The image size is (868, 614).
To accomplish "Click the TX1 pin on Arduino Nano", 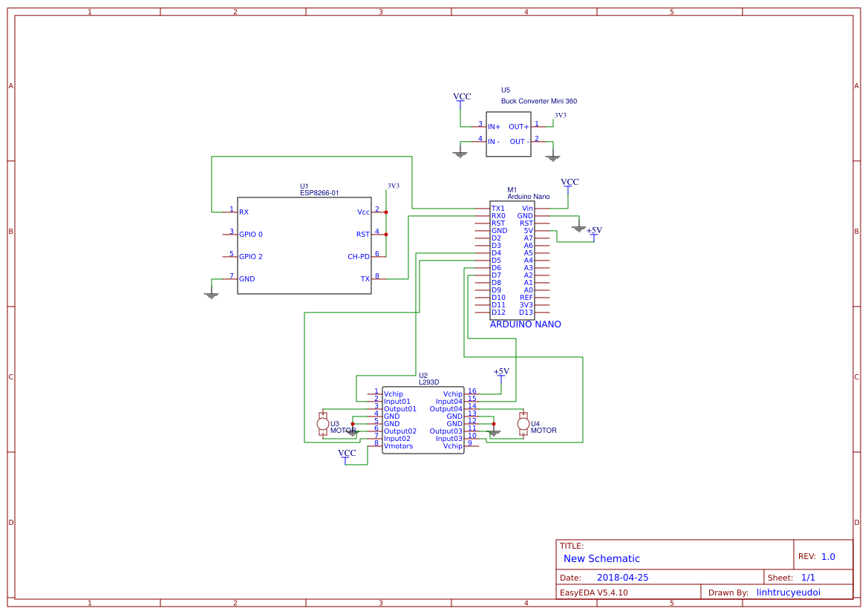I will click(497, 209).
